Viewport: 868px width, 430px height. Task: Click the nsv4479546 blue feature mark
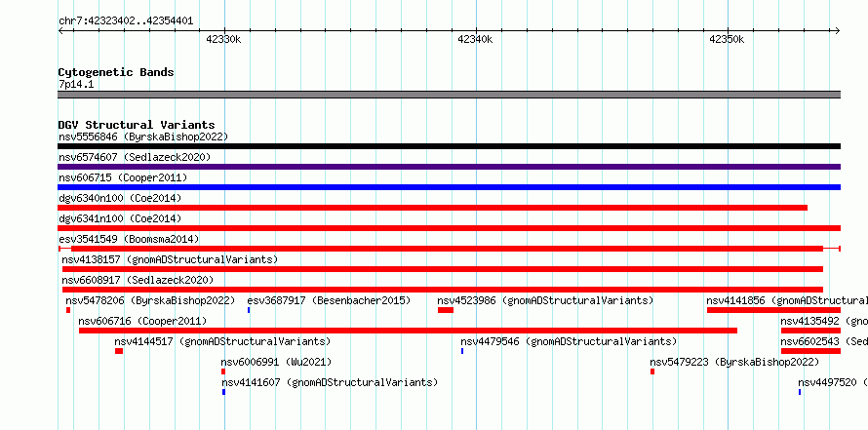(462, 351)
